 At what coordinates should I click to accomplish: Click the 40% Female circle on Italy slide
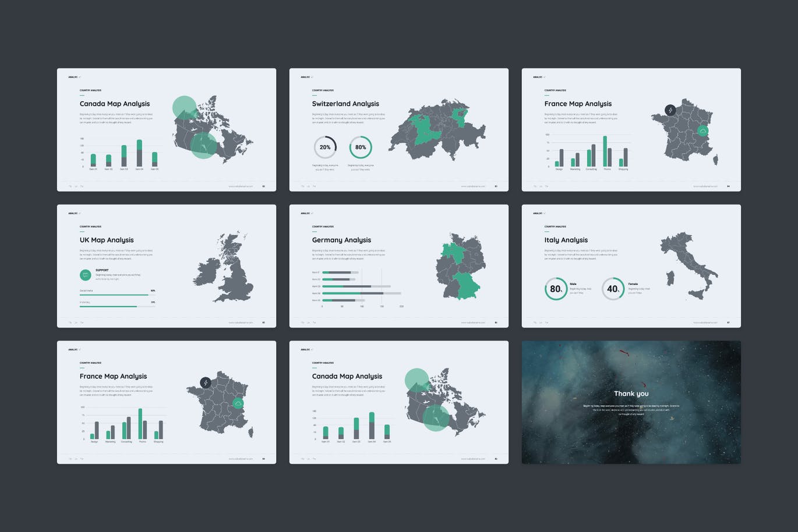click(x=613, y=289)
